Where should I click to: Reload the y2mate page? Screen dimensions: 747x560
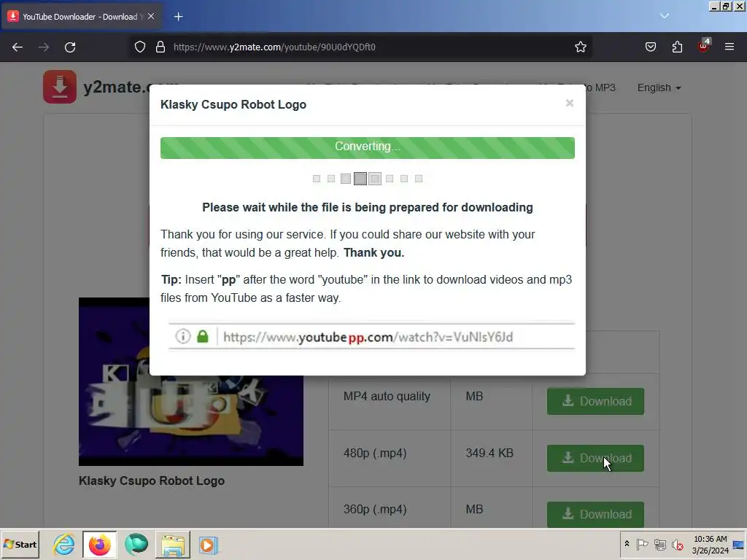(70, 47)
